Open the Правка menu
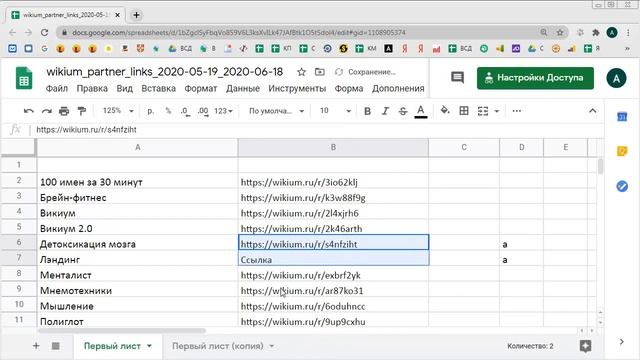 [92, 88]
